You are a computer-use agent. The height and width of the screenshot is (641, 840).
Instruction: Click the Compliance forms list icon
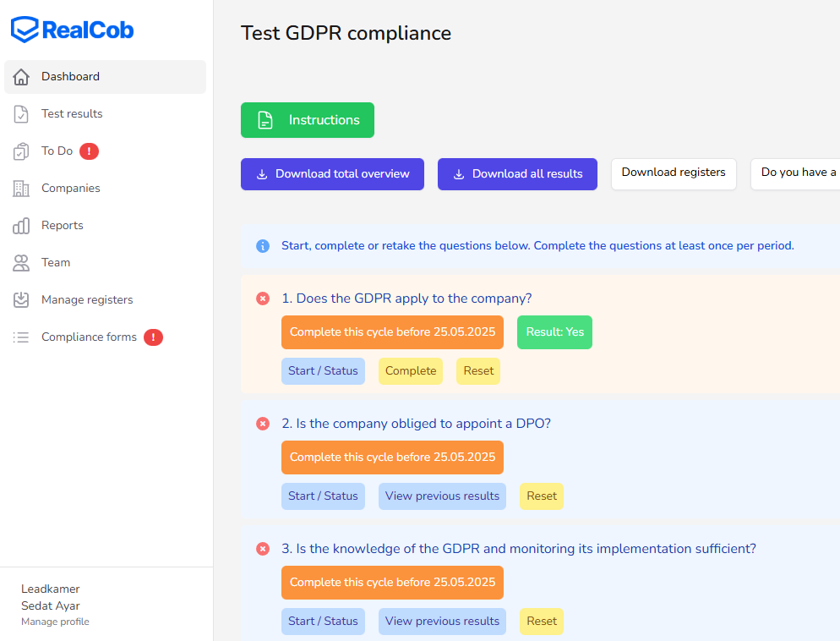click(21, 337)
